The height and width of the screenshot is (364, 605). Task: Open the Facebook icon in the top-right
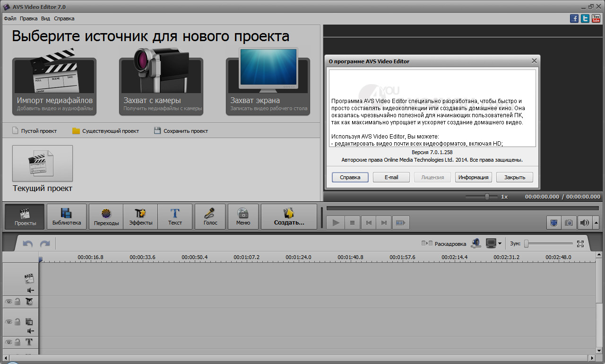[x=574, y=18]
